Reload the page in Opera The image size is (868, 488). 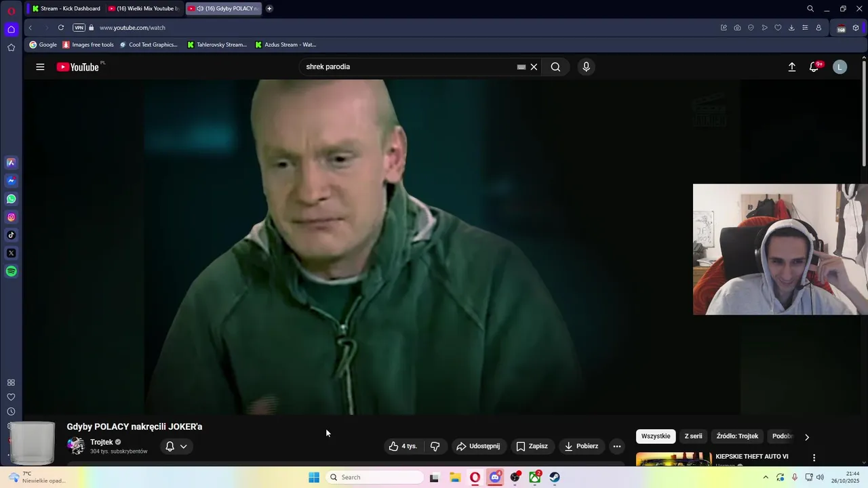(61, 28)
